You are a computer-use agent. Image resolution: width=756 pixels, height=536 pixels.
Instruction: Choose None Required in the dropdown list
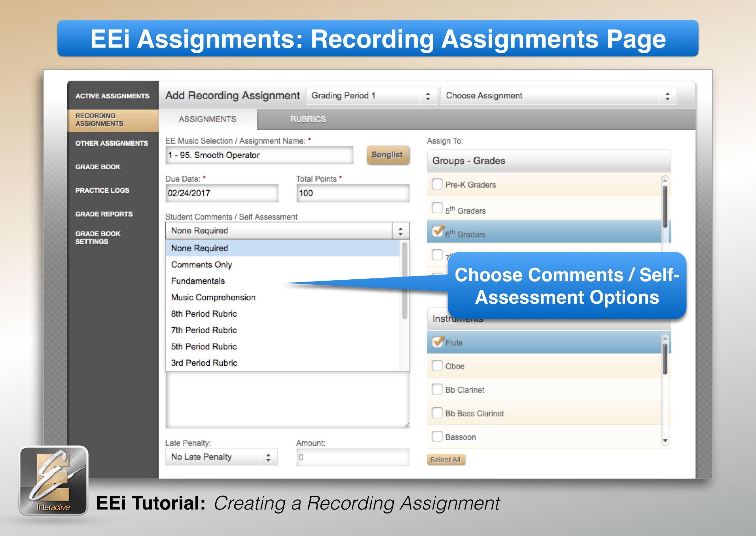(283, 248)
